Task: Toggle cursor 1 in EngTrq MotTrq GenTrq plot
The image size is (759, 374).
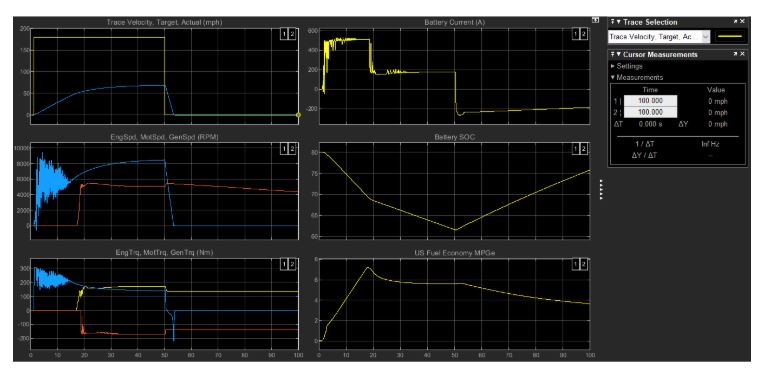Action: [285, 264]
